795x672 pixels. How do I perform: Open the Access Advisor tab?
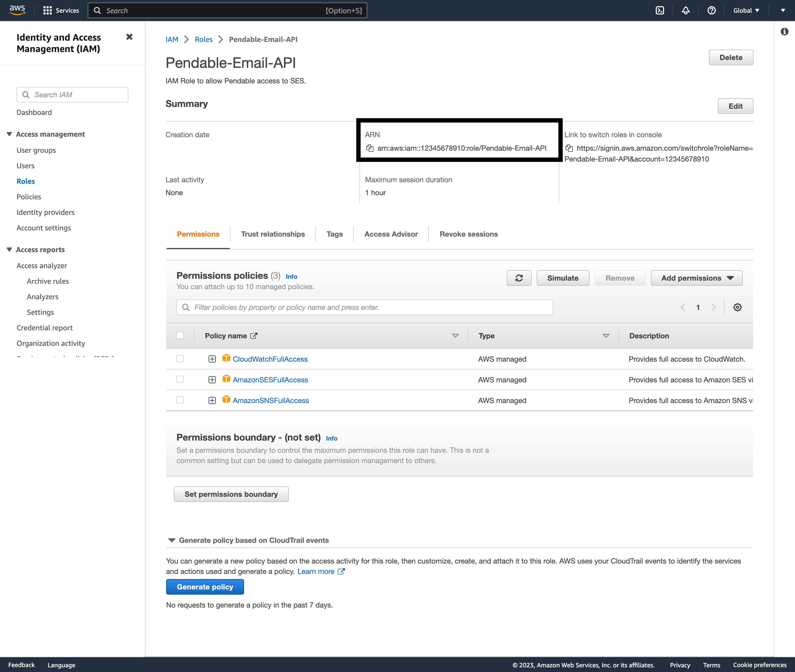(391, 234)
